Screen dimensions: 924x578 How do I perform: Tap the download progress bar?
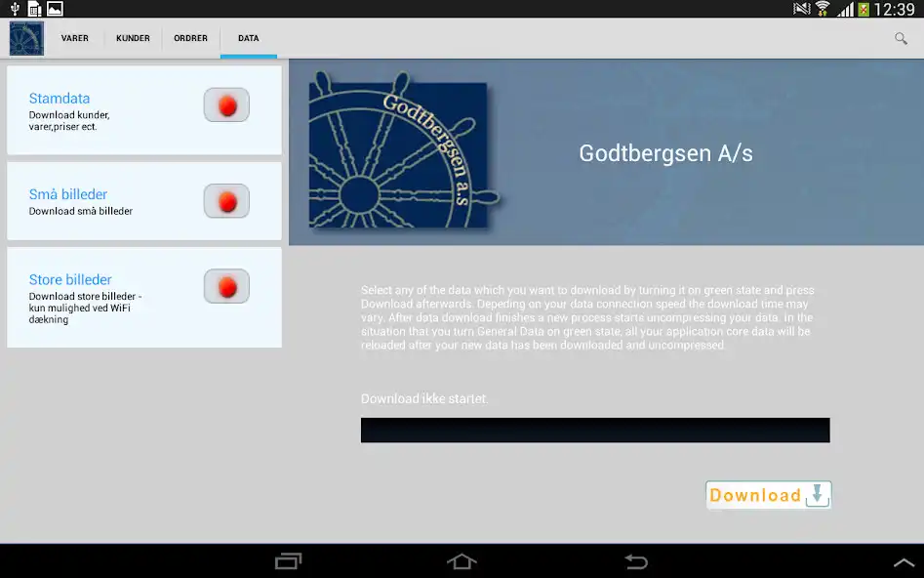pyautogui.click(x=595, y=430)
